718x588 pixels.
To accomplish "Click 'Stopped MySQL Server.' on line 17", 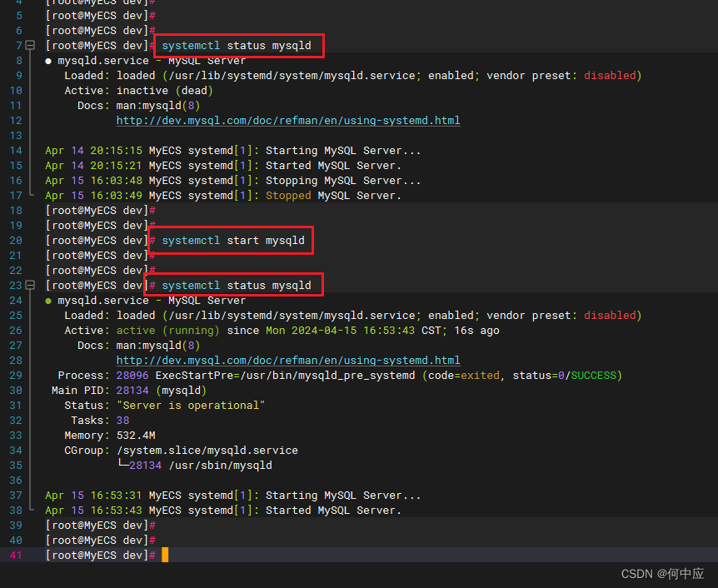I will 333,196.
